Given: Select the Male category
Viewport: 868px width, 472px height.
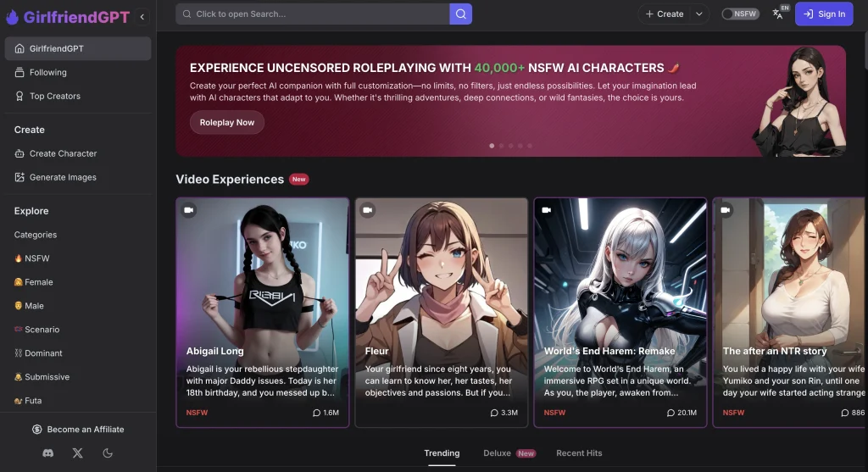Looking at the screenshot, I should [29, 306].
